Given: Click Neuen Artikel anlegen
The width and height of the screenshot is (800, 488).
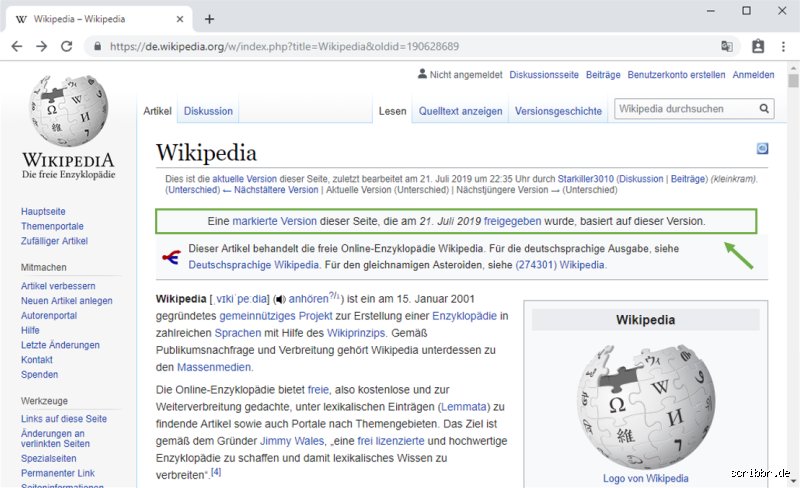Looking at the screenshot, I should coord(66,301).
